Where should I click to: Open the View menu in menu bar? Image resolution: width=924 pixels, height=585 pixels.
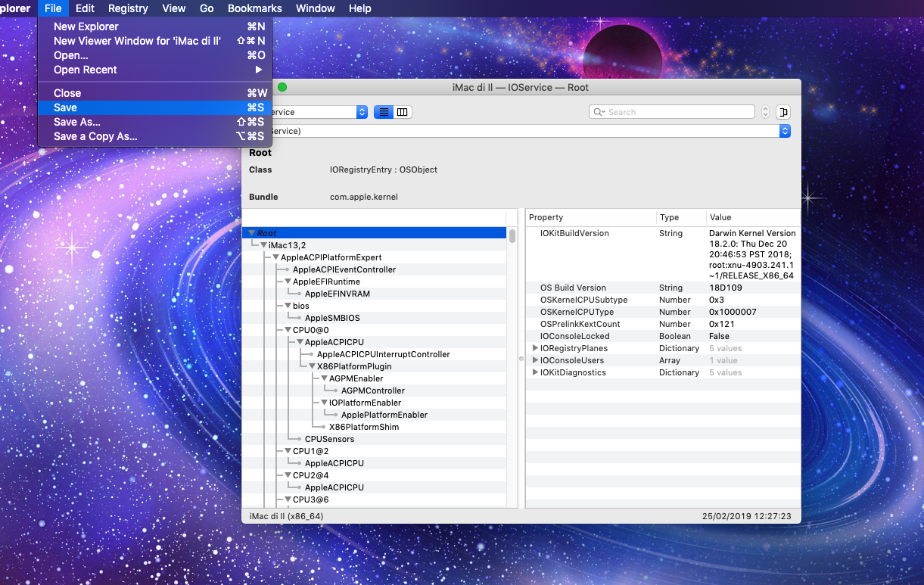(x=173, y=8)
